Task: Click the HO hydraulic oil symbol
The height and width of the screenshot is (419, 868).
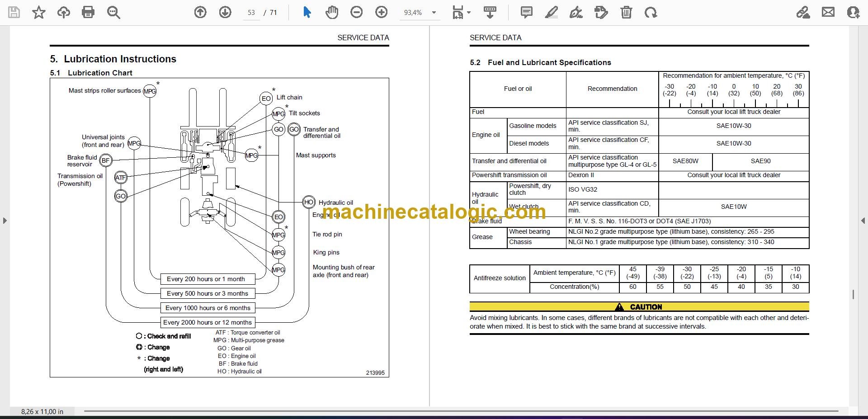Action: coord(309,202)
